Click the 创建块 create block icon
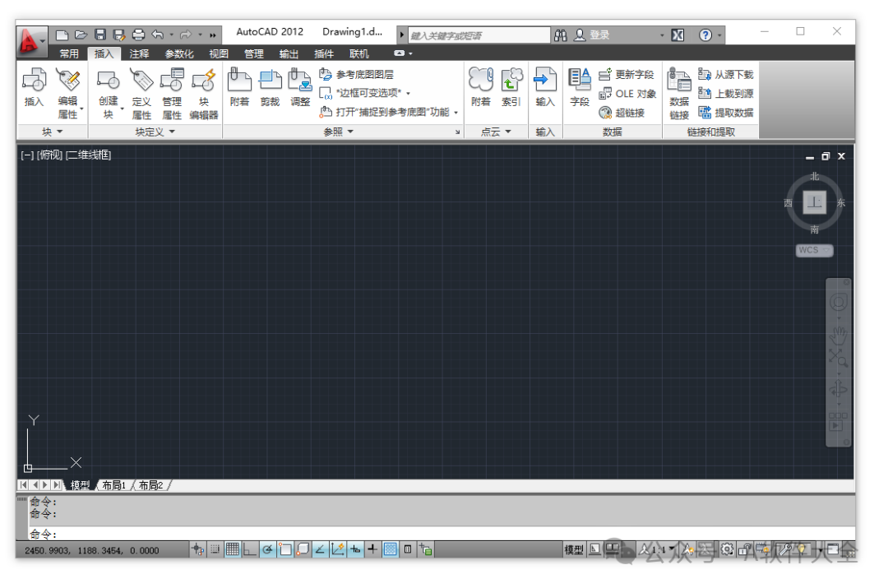888x588 pixels. click(x=109, y=94)
